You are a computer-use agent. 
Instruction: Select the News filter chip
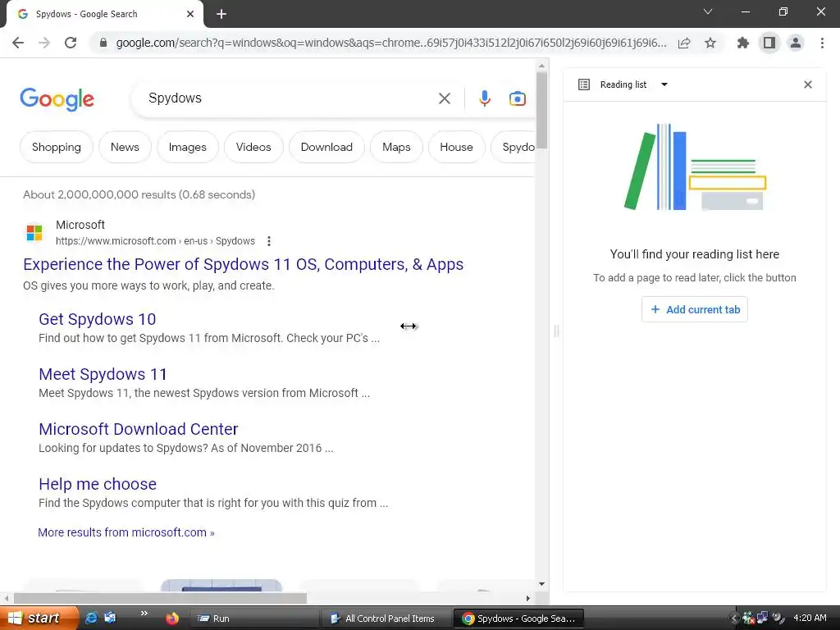coord(125,147)
